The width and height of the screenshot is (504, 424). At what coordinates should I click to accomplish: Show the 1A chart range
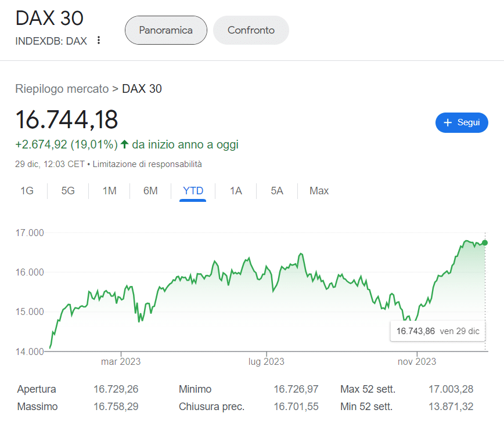pos(236,191)
